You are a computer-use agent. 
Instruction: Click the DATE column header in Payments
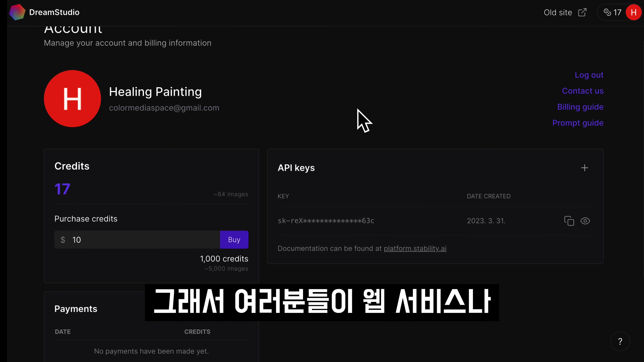pos(63,332)
